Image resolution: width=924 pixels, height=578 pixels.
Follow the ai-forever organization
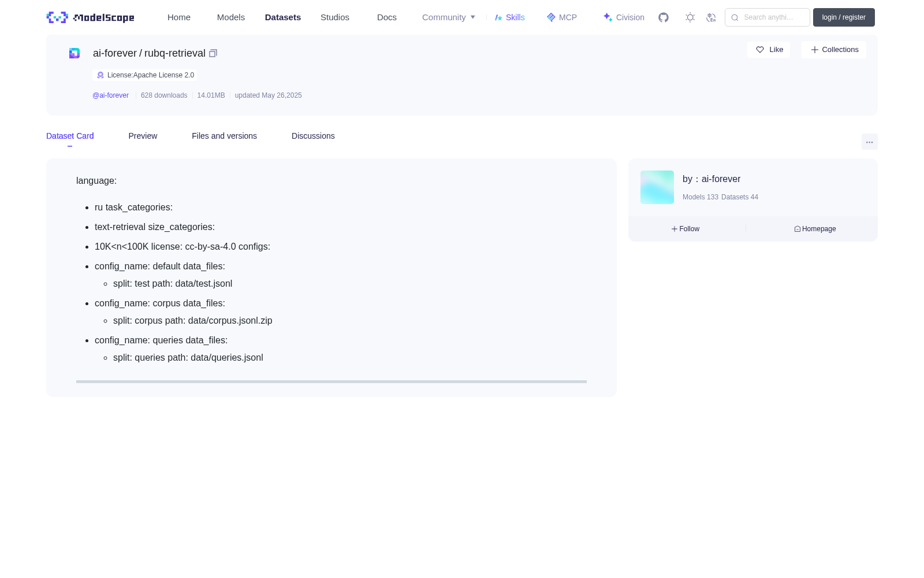click(685, 229)
